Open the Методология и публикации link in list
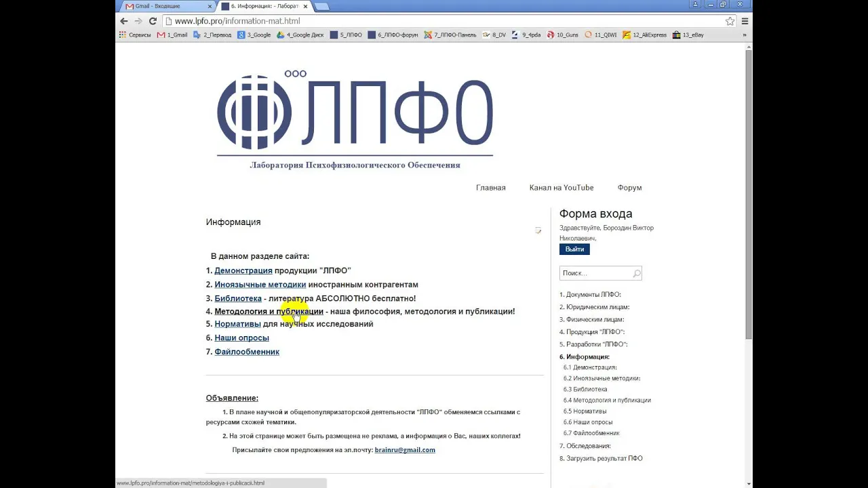This screenshot has height=488, width=868. tap(269, 312)
